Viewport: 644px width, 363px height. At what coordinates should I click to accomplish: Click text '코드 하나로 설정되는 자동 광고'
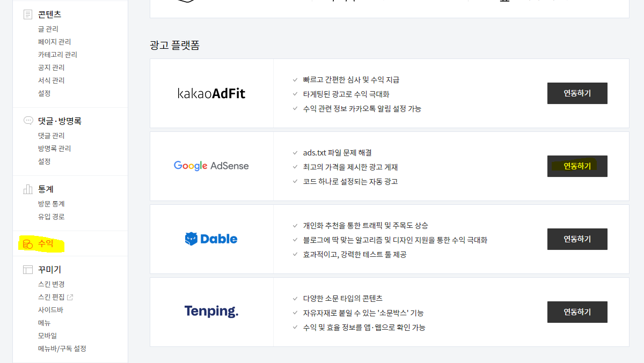(x=350, y=182)
